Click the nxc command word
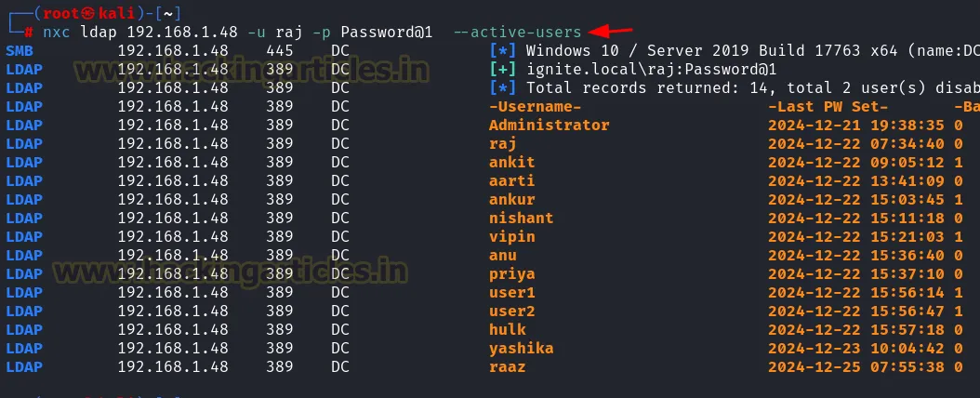The image size is (980, 398). (57, 33)
